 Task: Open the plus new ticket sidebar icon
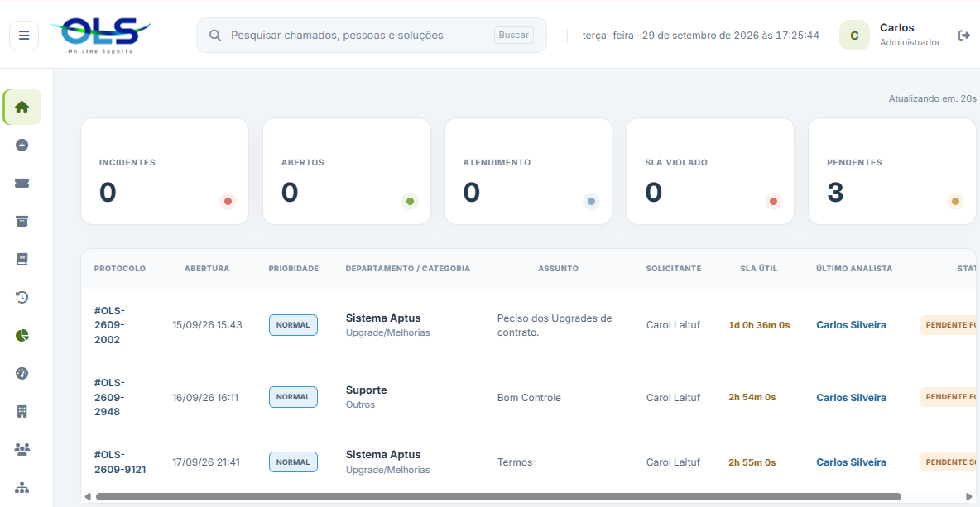pyautogui.click(x=22, y=146)
